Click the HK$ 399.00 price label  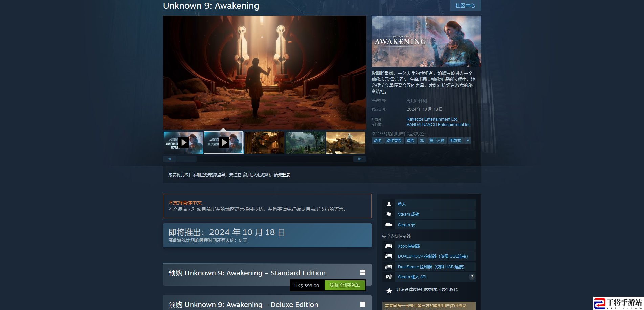(307, 286)
